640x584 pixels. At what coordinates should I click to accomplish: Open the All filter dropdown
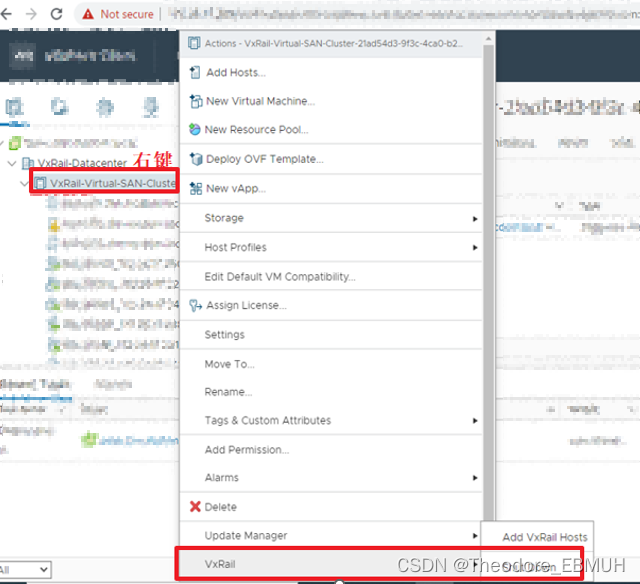[24, 569]
